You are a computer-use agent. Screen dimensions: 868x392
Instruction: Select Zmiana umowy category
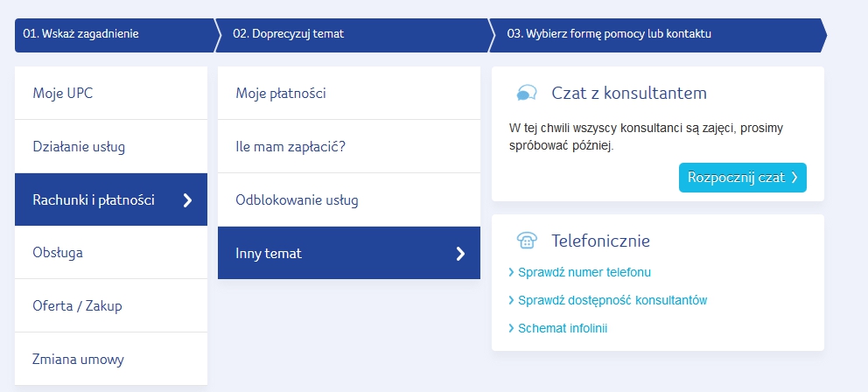[78, 360]
